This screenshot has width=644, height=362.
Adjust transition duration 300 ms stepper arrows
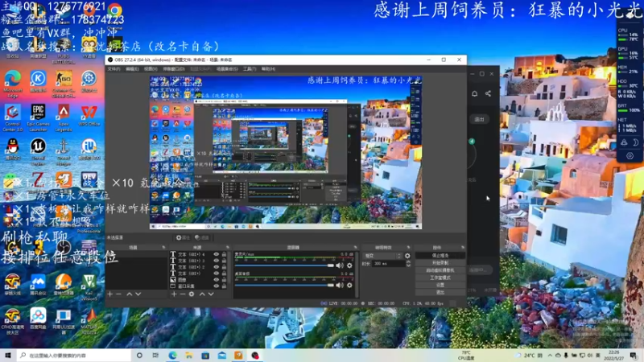click(408, 264)
